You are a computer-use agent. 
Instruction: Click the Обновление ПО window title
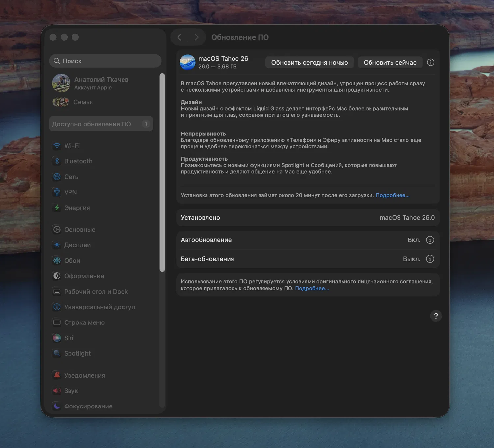click(240, 37)
